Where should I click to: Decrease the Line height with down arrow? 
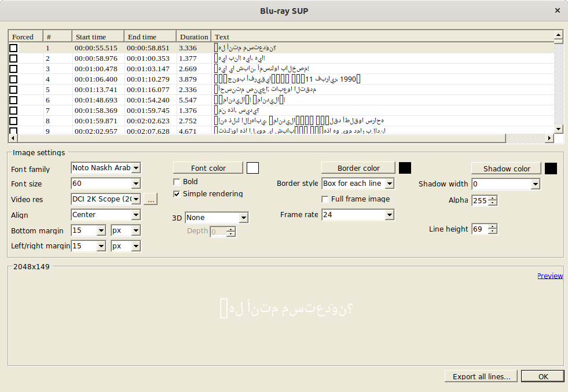(493, 232)
